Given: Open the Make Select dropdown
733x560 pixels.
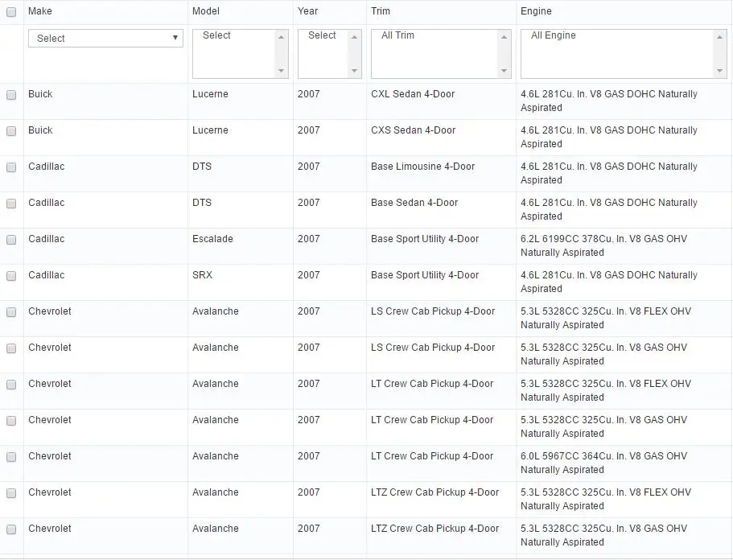Looking at the screenshot, I should (x=105, y=39).
